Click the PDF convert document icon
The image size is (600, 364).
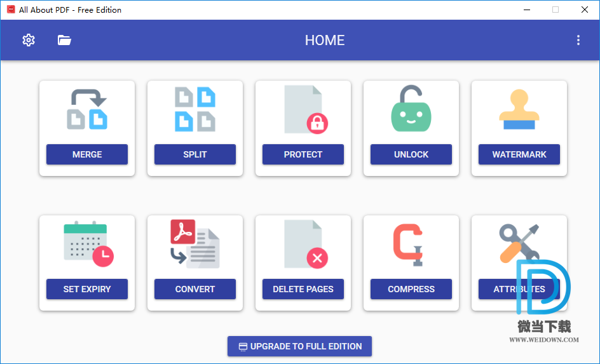pyautogui.click(x=195, y=244)
